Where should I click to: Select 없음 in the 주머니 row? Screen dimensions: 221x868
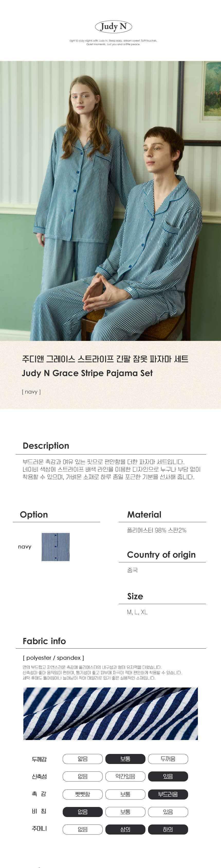(82, 829)
